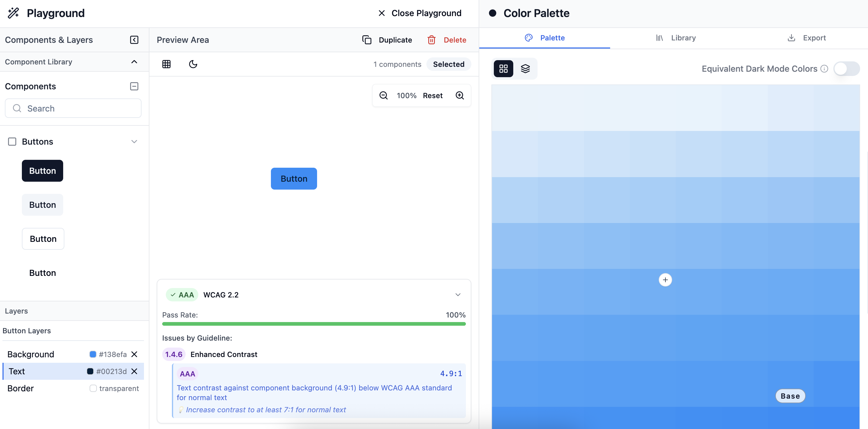Select the grid view palette icon
Image resolution: width=868 pixels, height=429 pixels.
click(x=504, y=69)
